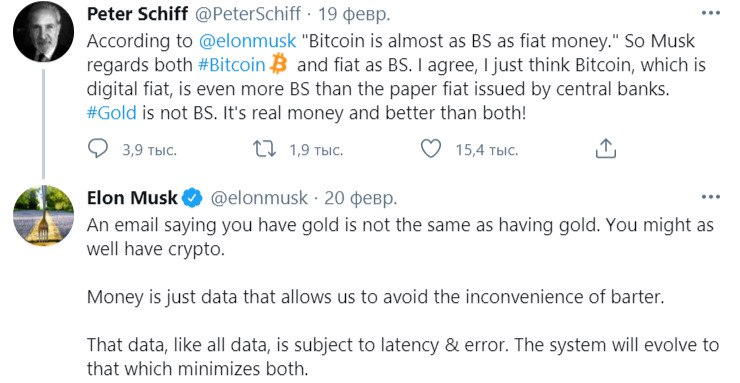Click the Peter Schiff display name

coord(137,14)
